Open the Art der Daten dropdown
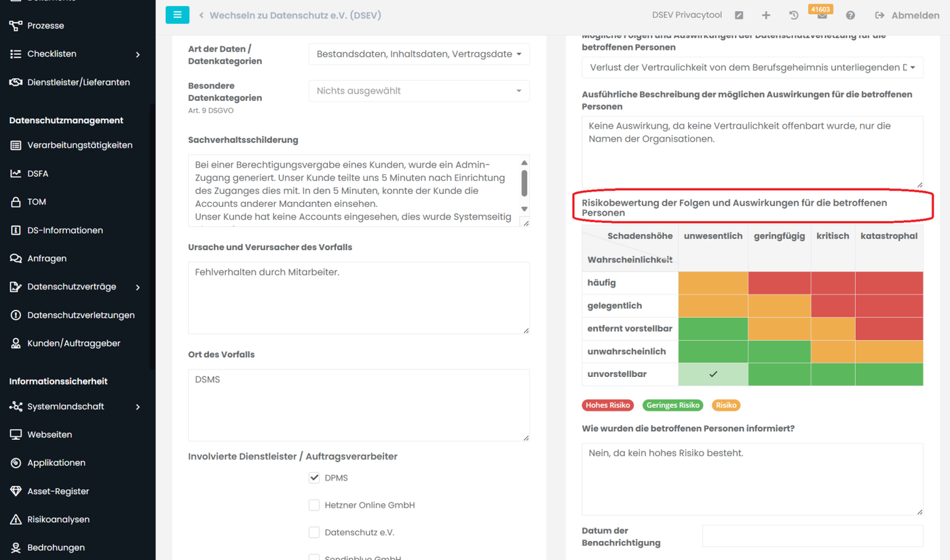Viewport: 950px width, 560px height. point(419,54)
